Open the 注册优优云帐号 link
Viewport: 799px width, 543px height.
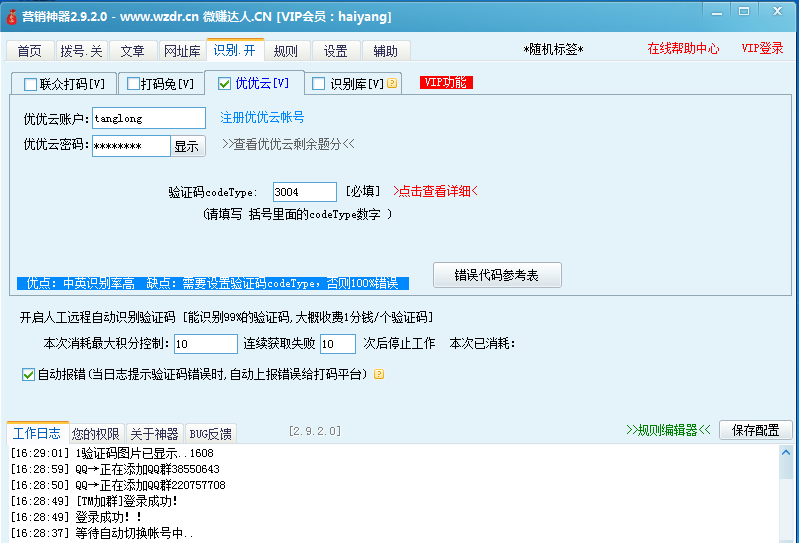tap(262, 118)
